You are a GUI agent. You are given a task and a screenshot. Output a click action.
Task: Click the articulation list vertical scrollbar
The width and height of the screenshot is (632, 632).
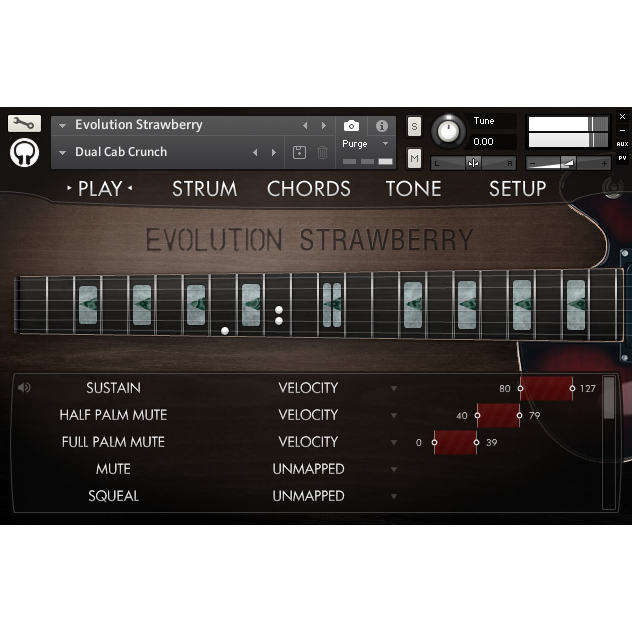(609, 443)
